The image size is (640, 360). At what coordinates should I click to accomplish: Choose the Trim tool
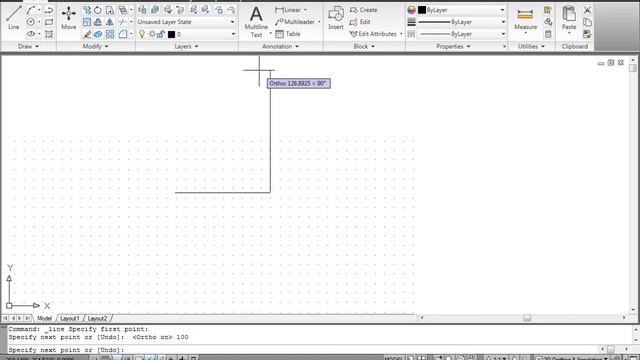(122, 22)
